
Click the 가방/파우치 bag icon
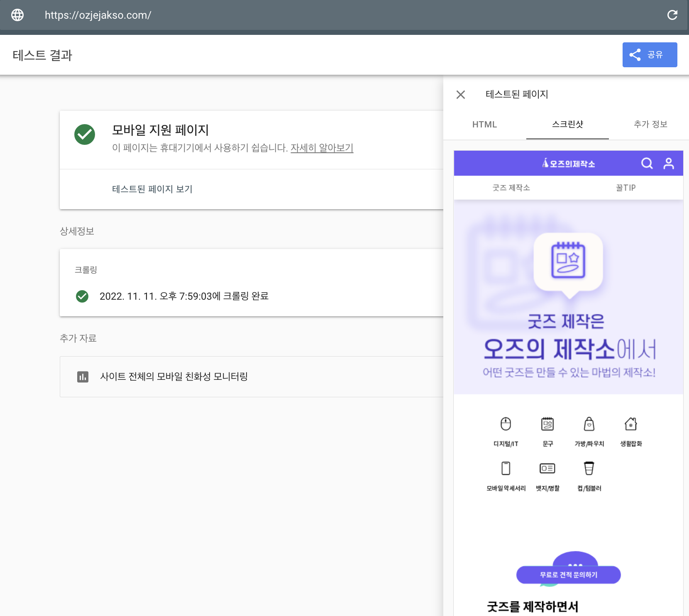coord(589,424)
